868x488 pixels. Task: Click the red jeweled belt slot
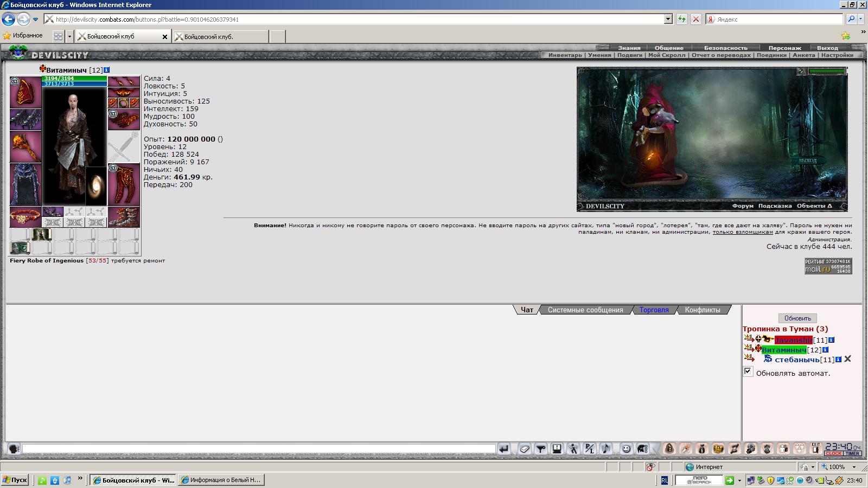pos(25,217)
